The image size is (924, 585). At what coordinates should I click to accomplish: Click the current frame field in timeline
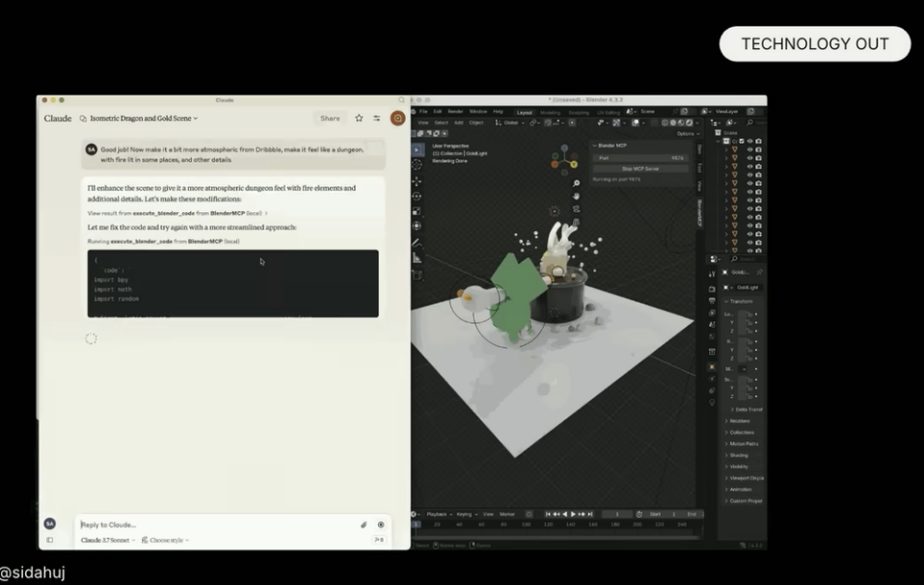pos(617,515)
